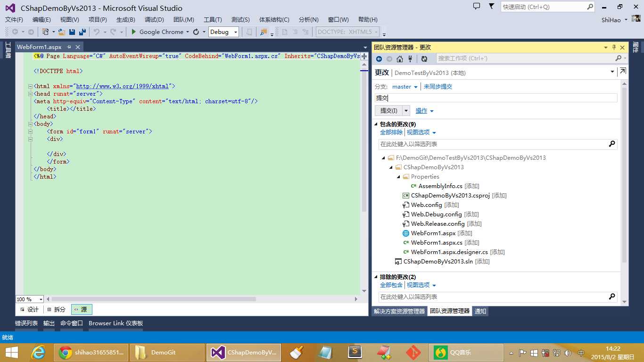Viewport: 644px width, 362px height.
Task: Click the 未同步提交 link
Action: click(x=438, y=87)
